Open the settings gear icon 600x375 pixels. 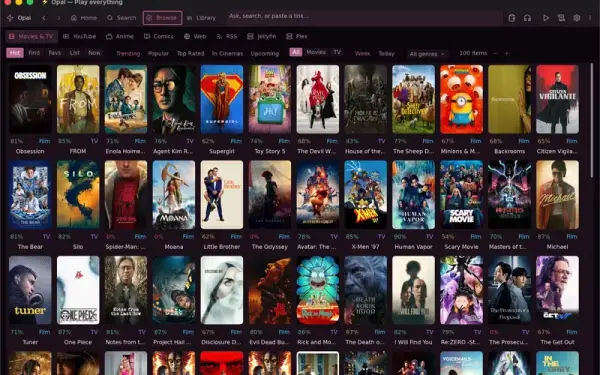pyautogui.click(x=576, y=18)
